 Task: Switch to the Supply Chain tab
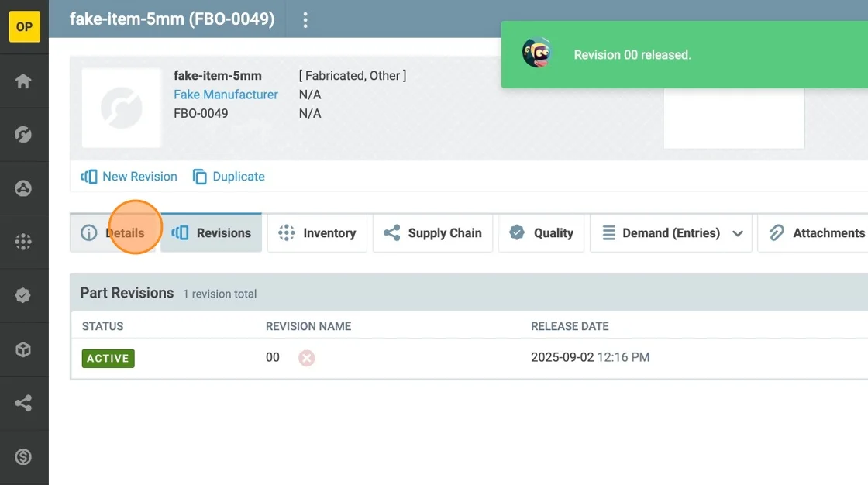pyautogui.click(x=432, y=233)
